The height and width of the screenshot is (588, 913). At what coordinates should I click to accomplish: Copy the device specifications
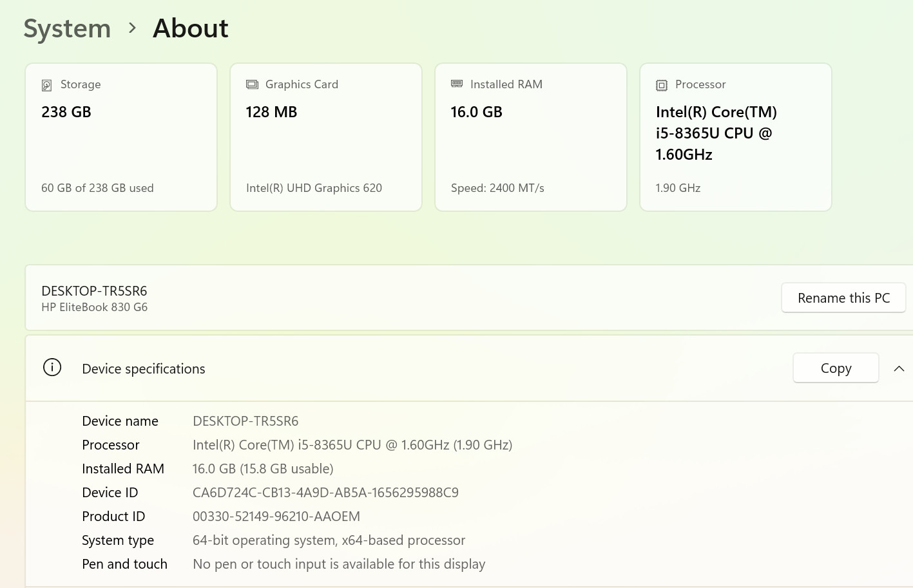[836, 368]
